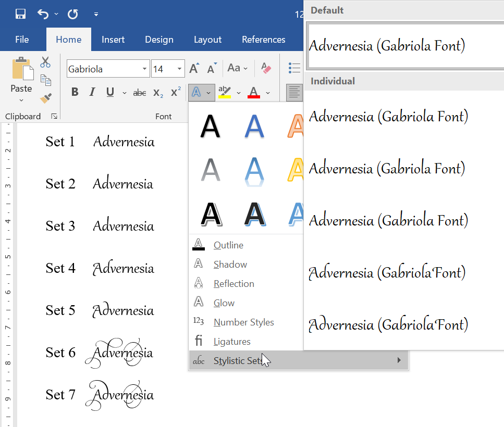504x427 pixels.
Task: Click the Set 6 Advernesia text
Action: (x=119, y=353)
